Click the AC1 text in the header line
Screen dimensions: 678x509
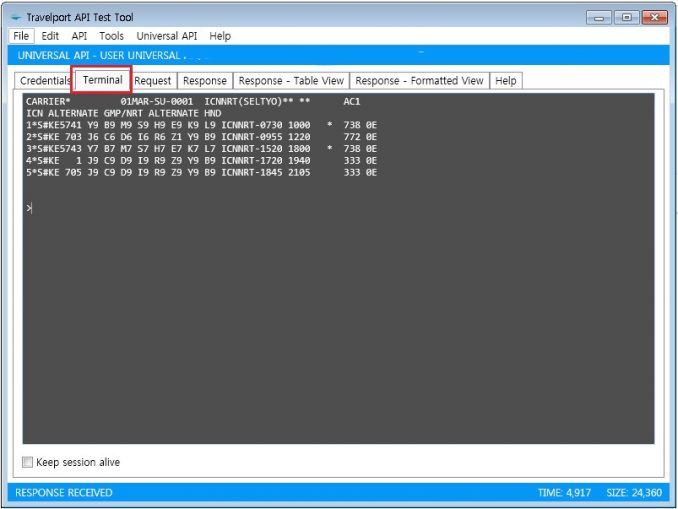pyautogui.click(x=352, y=102)
